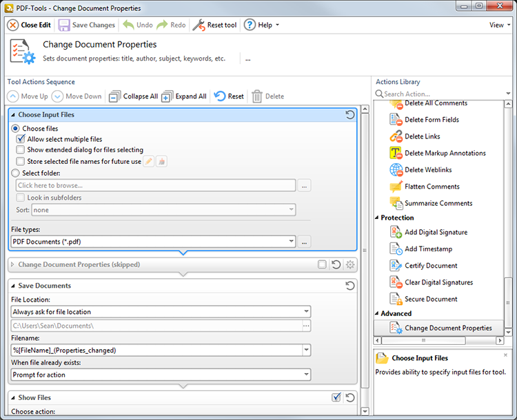Collapse the Save Documents section
Viewport: 517px width, 420px height.
coord(13,286)
